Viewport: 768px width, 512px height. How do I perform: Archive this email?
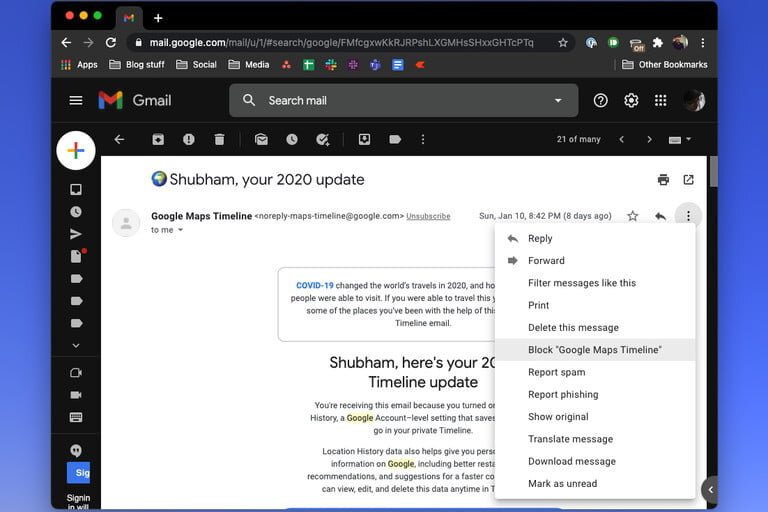pos(158,140)
